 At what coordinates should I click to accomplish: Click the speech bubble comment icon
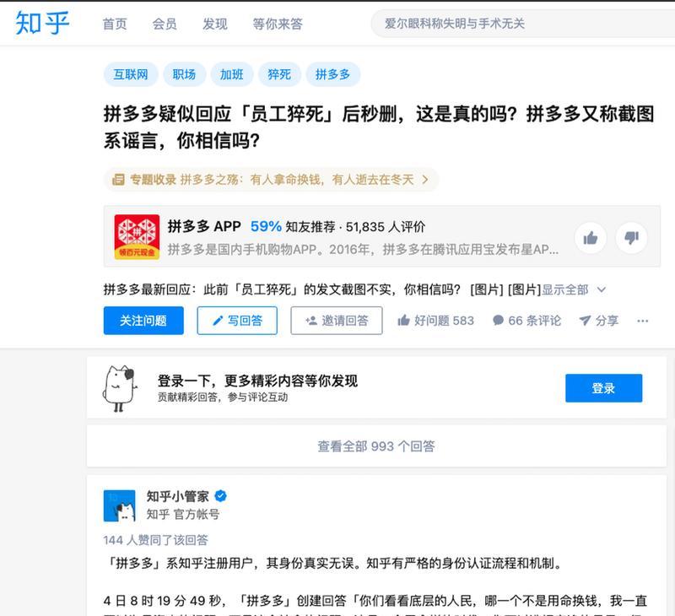[498, 321]
